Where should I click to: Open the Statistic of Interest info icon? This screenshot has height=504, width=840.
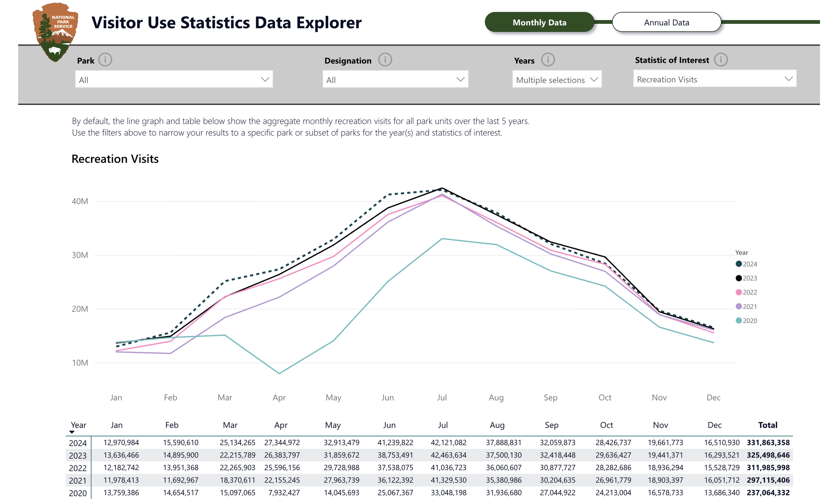point(720,60)
